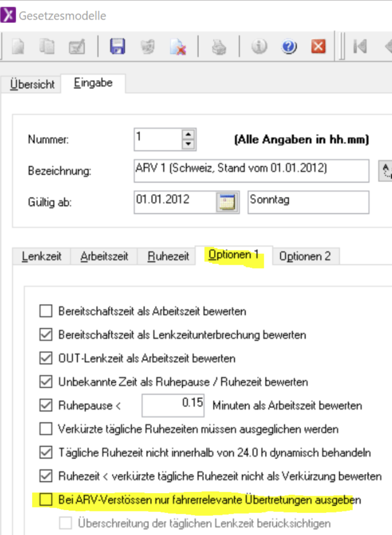This screenshot has height=535, width=392.
Task: Select the Lenkzeit tab
Action: [42, 256]
